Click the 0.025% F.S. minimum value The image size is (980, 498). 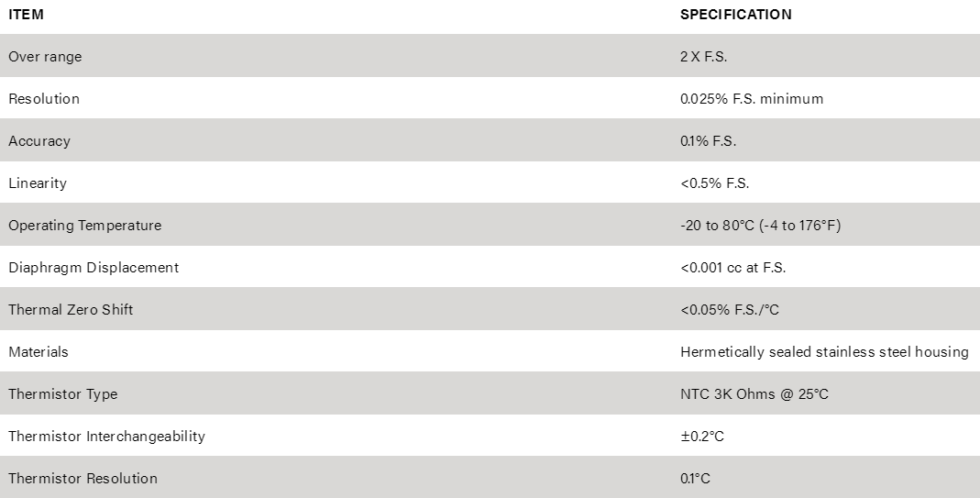click(x=751, y=99)
